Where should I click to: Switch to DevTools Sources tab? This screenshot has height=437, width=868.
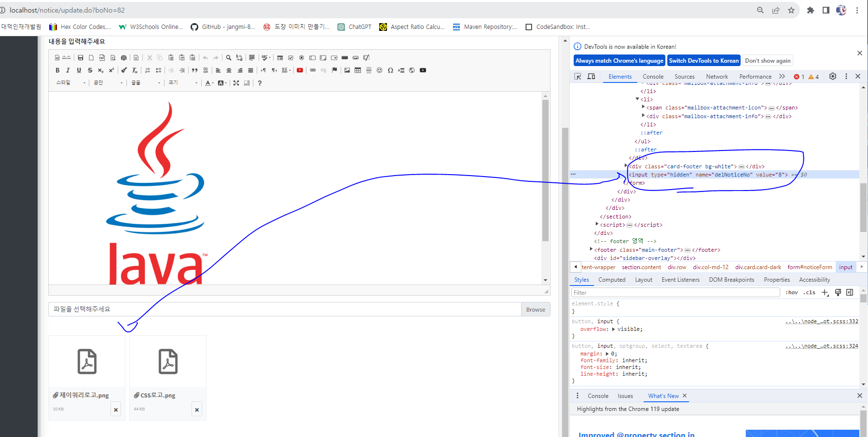coord(684,77)
